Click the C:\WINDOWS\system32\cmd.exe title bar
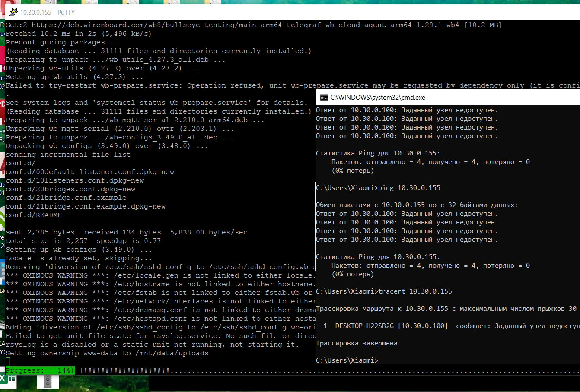 click(432, 98)
